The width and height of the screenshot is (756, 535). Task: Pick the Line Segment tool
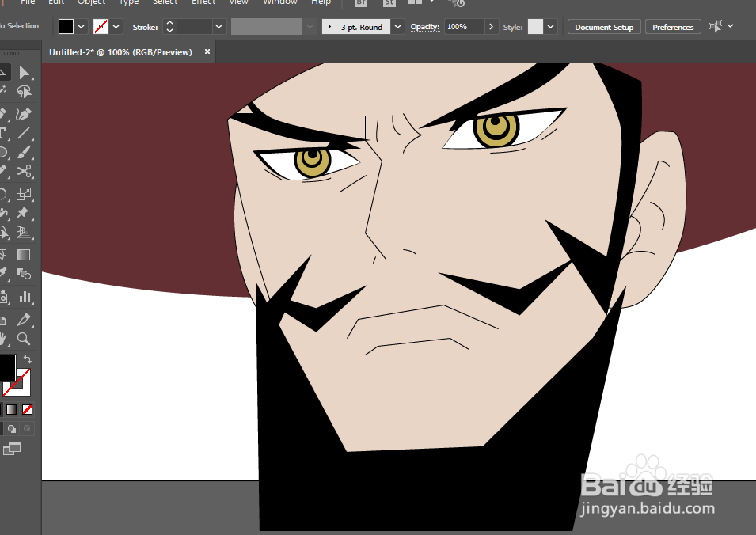coord(23,133)
